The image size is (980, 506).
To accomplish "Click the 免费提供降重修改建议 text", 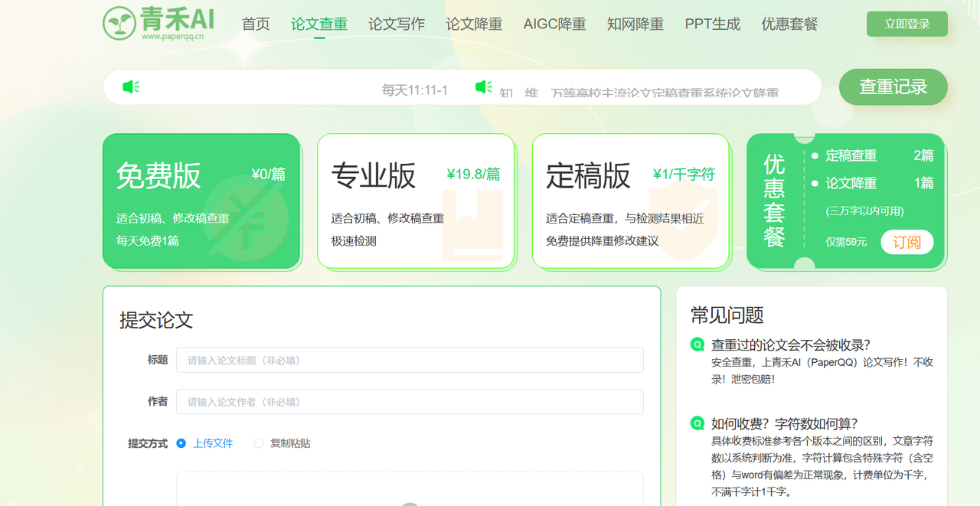I will [603, 241].
